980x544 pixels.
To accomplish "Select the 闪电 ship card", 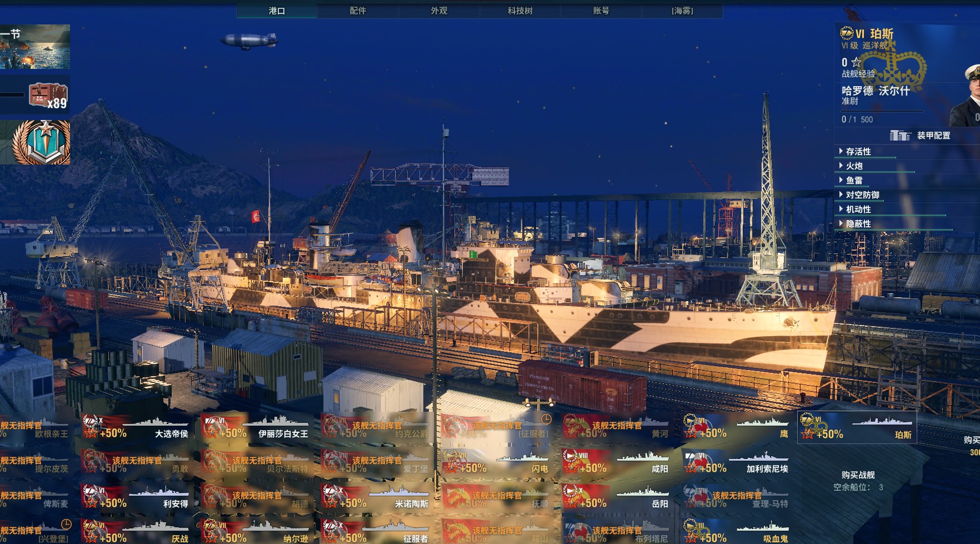I will [496, 461].
